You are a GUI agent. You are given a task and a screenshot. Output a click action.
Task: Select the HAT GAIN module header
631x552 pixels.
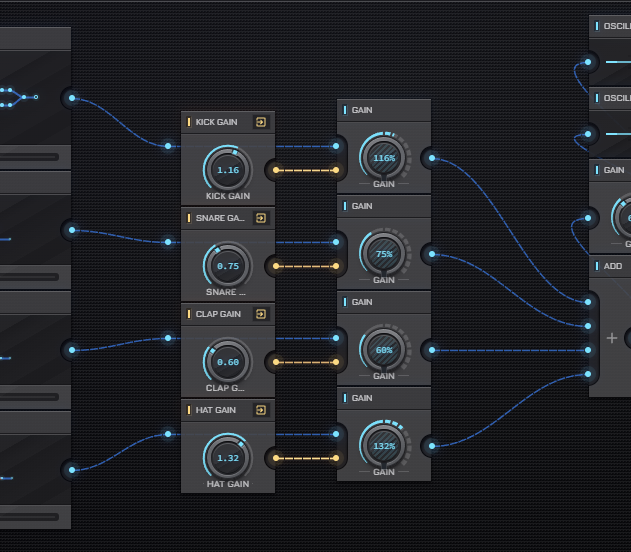point(228,410)
